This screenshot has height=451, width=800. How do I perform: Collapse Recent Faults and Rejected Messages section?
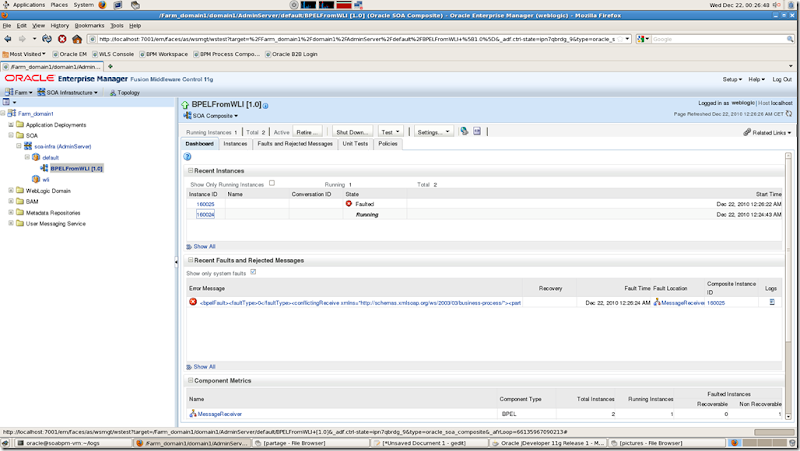click(x=190, y=260)
